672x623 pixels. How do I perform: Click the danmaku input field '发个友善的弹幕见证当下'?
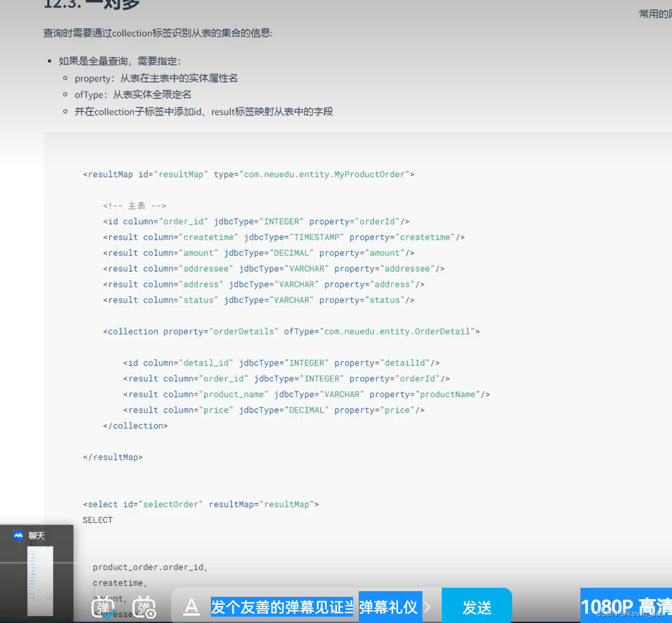(x=282, y=607)
